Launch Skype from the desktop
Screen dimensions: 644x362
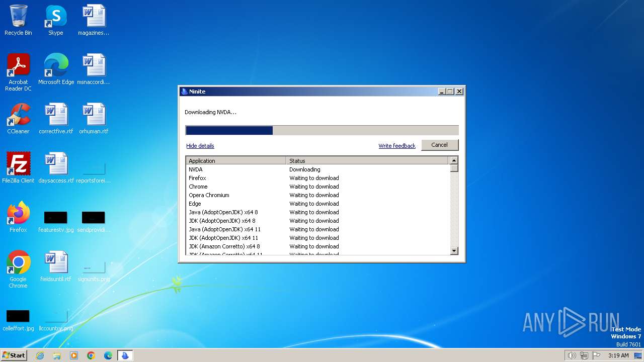[x=56, y=20]
